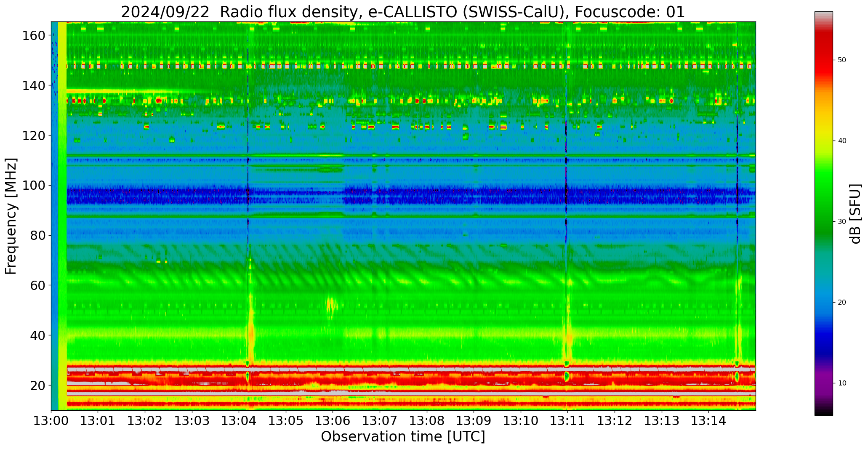Click the 10 value on the colorbar
The height and width of the screenshot is (449, 868).
point(842,383)
